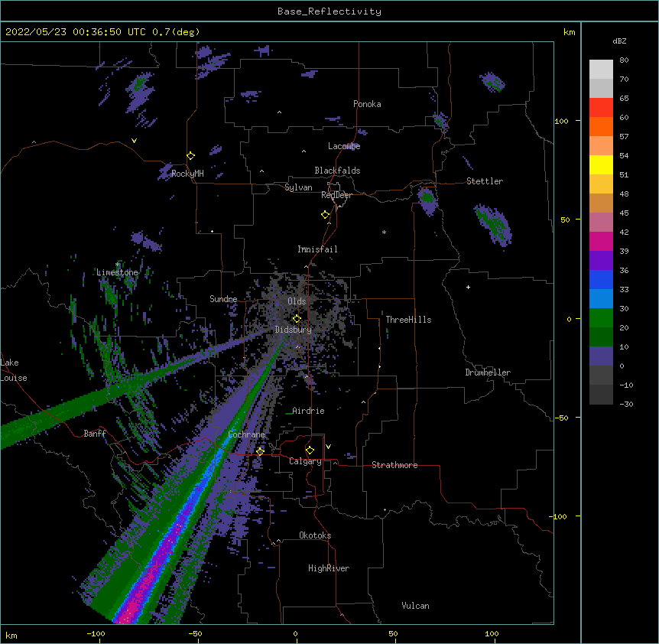Click the dBZ legend heading

pos(619,41)
